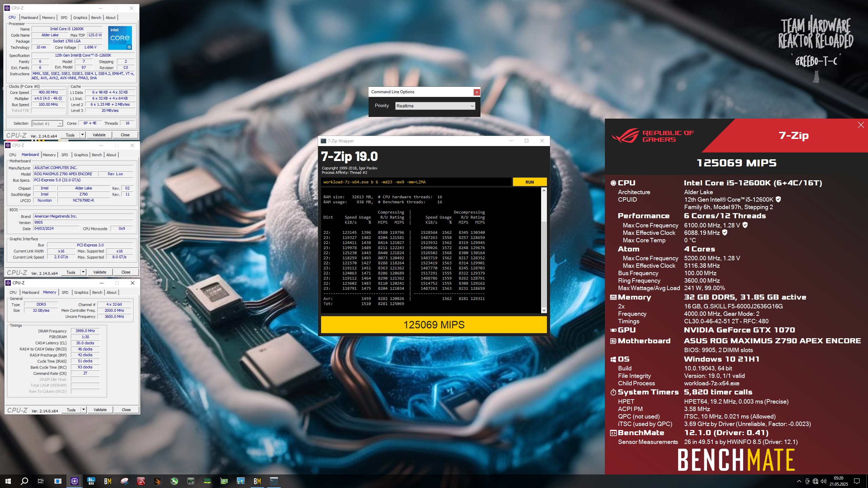Viewport: 868px width, 488px height.
Task: Open Graphics tab in CPU-Z Mainboard-tab window
Action: click(x=81, y=155)
